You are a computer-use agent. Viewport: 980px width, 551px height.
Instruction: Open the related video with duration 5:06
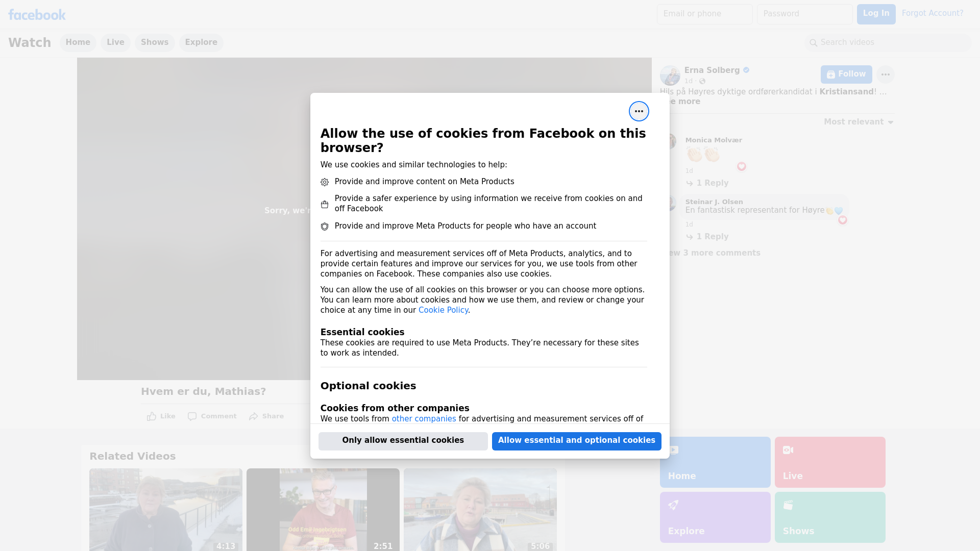[x=480, y=510]
